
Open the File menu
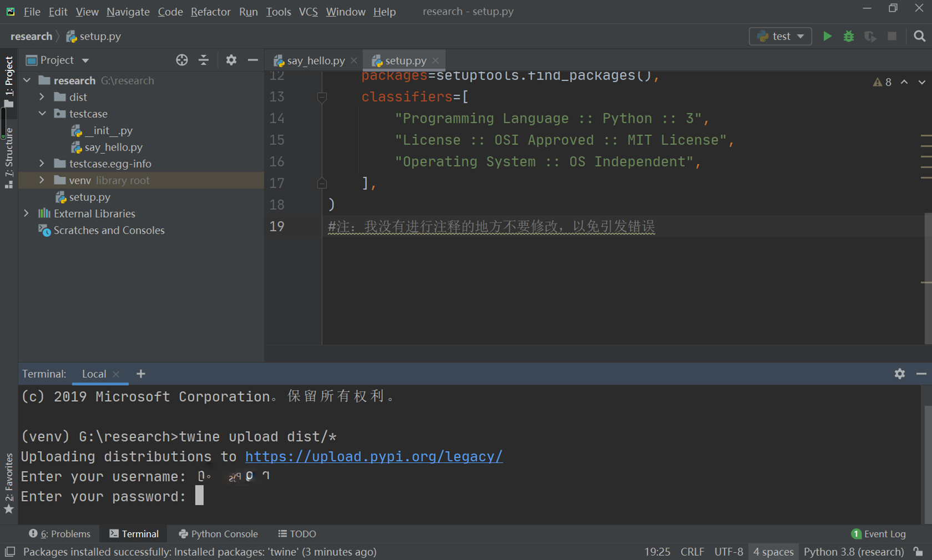click(32, 12)
